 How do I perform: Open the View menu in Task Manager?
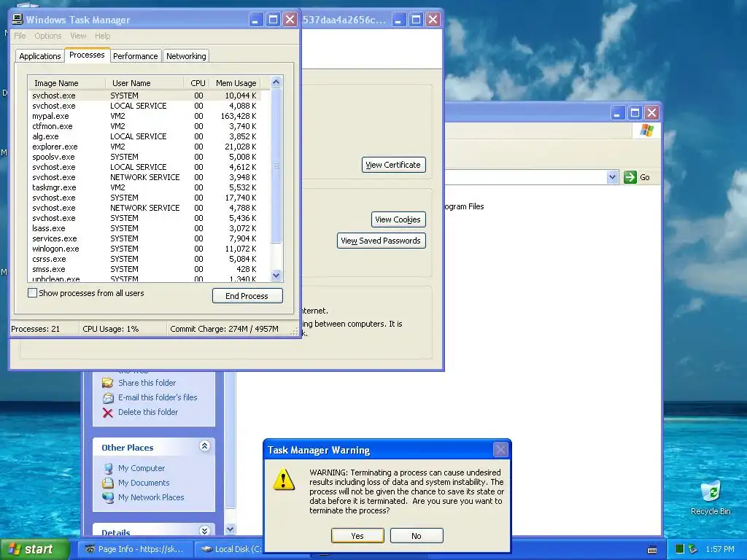coord(78,36)
